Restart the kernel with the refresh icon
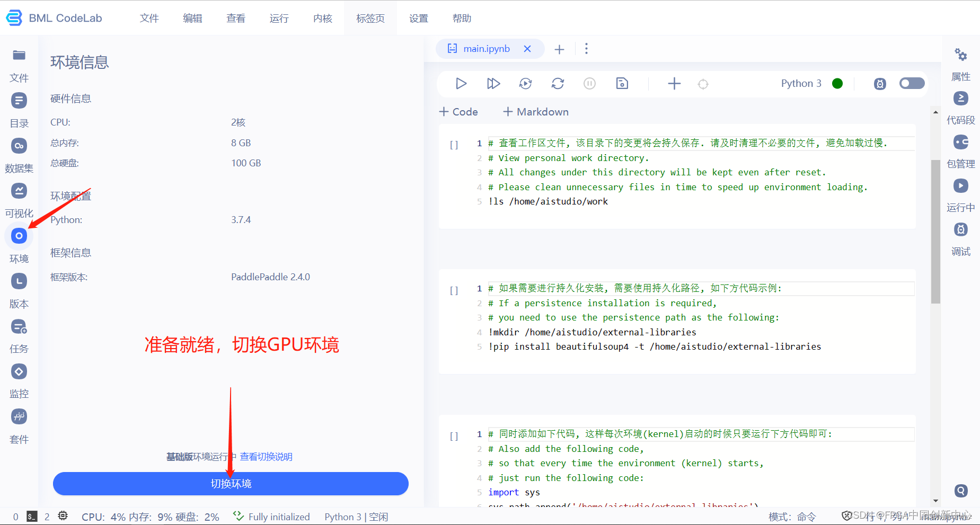Viewport: 980px width, 525px height. [x=558, y=84]
